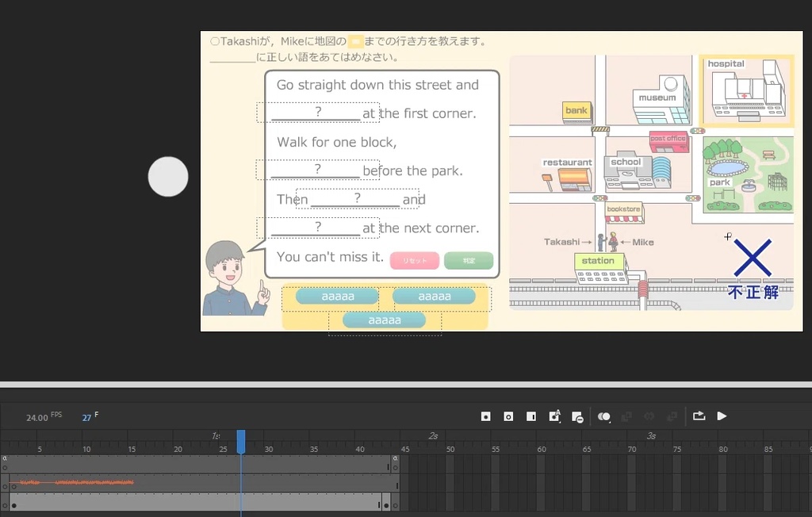Click the Insert Keyframe icon
Viewport: 812px width, 517px height.
(x=485, y=416)
